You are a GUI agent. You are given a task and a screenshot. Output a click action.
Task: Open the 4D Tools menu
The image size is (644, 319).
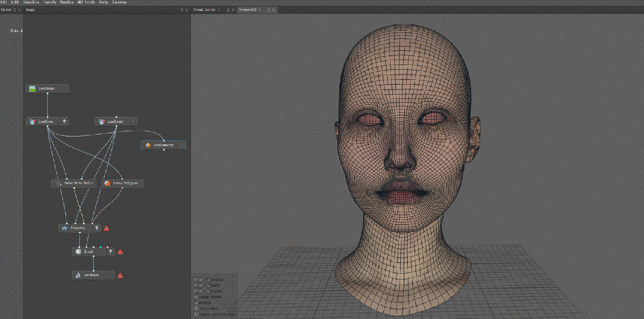(86, 2)
